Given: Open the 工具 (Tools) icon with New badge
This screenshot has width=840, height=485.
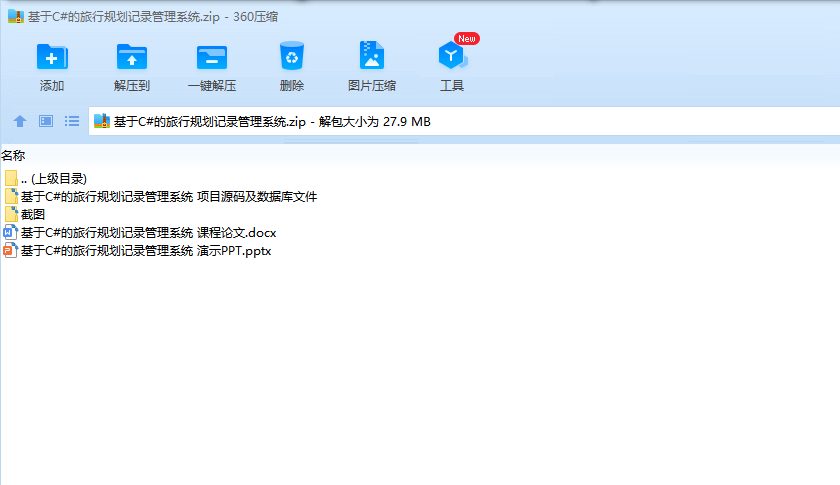Looking at the screenshot, I should (453, 55).
